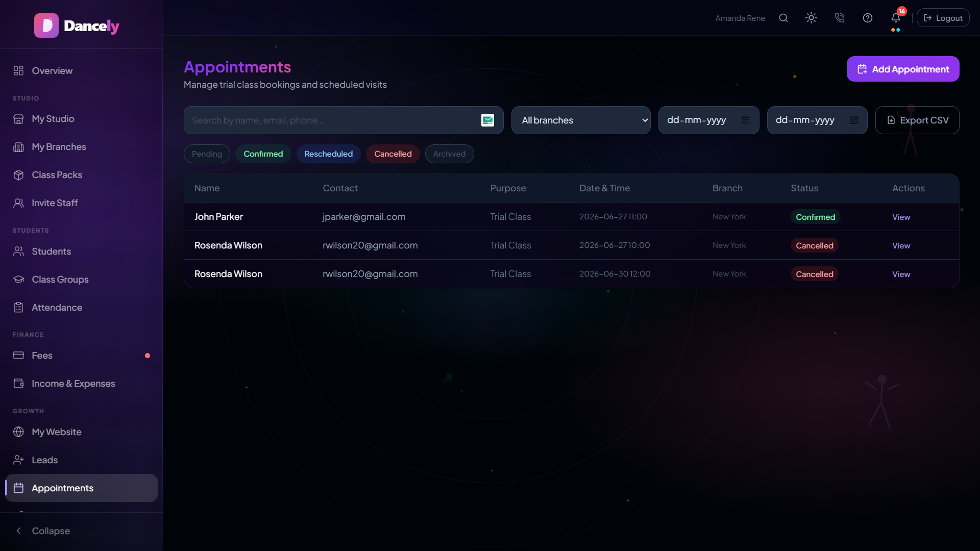Click the Class Packs box icon
Viewport: 980px width, 551px height.
[19, 174]
